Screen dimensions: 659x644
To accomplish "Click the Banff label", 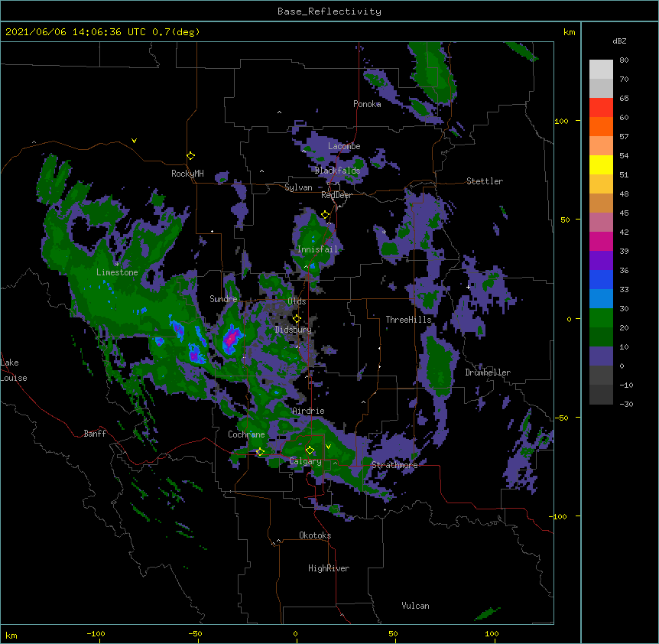I will pos(95,434).
